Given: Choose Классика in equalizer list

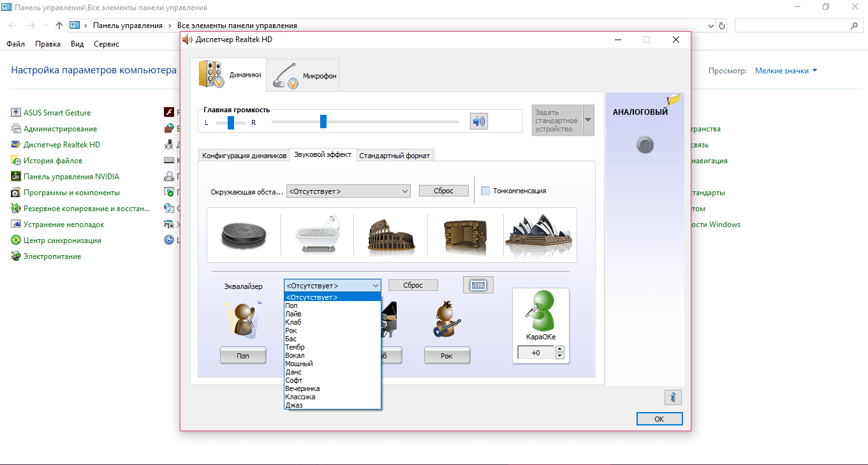Looking at the screenshot, I should tap(332, 397).
